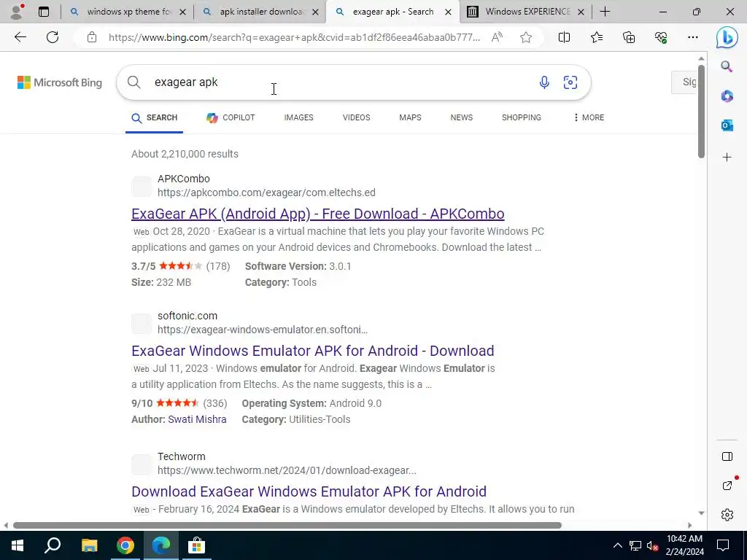The image size is (747, 560).
Task: Reload the page with the refresh icon
Action: [53, 37]
